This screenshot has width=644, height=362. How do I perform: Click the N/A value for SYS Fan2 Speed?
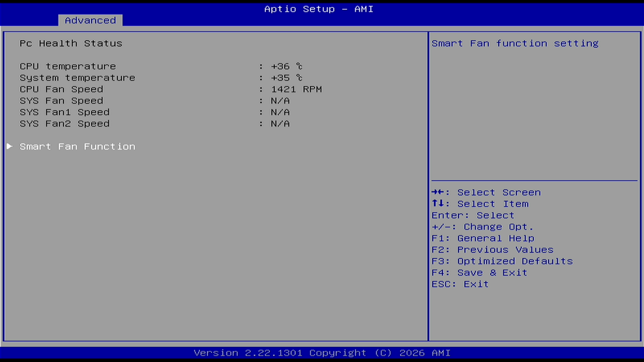pos(280,124)
